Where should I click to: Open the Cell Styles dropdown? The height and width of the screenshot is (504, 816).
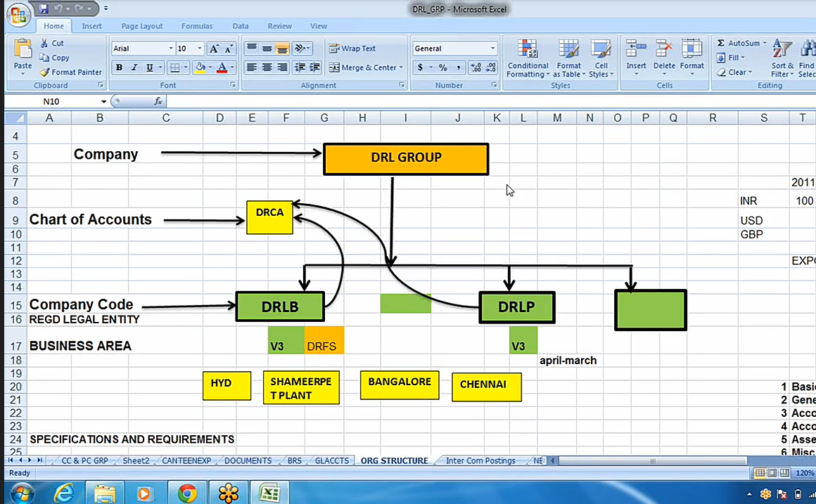[x=601, y=59]
